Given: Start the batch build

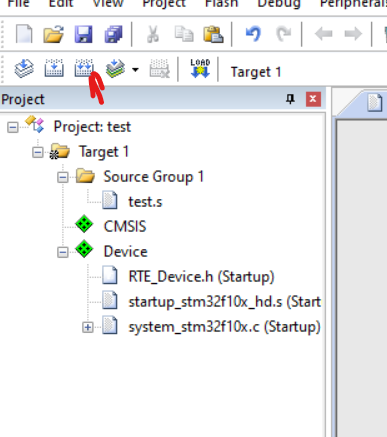Looking at the screenshot, I should click(x=115, y=69).
